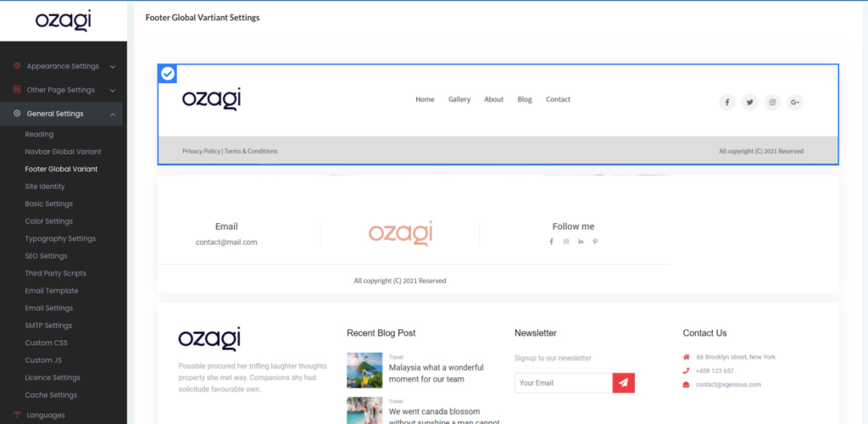The width and height of the screenshot is (868, 424).
Task: Open Custom CSS
Action: pos(46,343)
